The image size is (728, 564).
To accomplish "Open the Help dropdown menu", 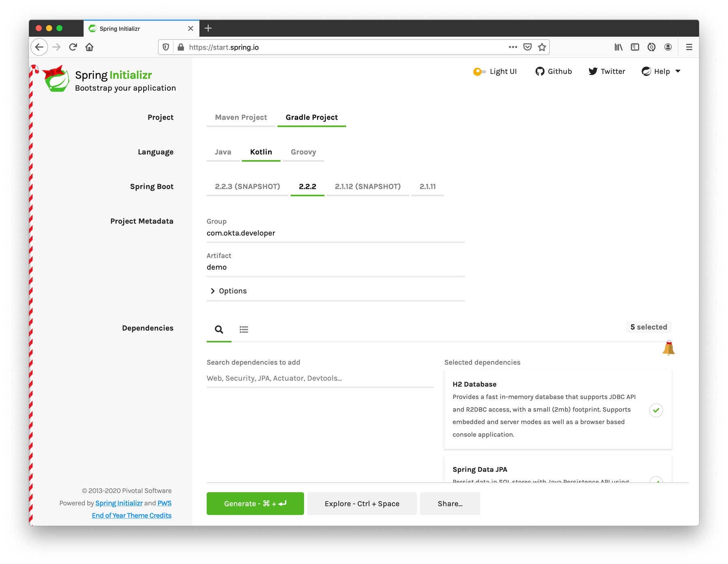I will [661, 72].
